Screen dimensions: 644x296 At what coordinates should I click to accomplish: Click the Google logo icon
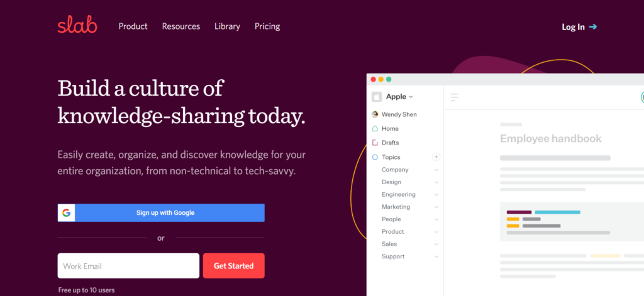(67, 212)
